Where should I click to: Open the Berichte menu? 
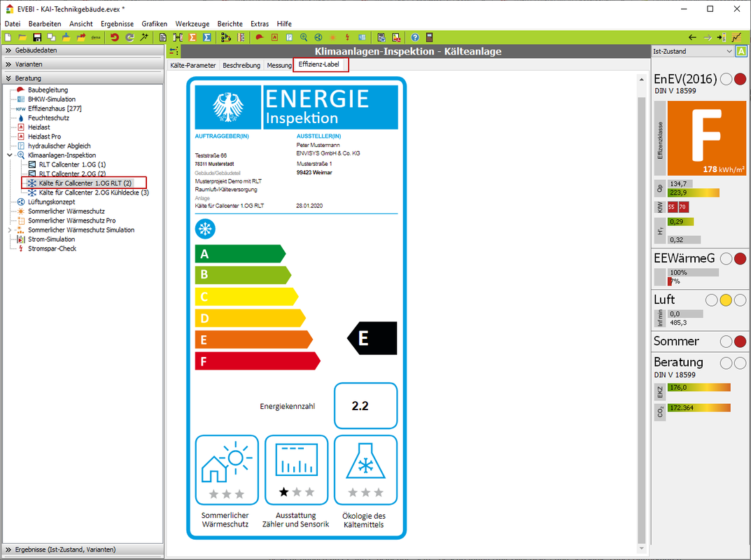[230, 24]
